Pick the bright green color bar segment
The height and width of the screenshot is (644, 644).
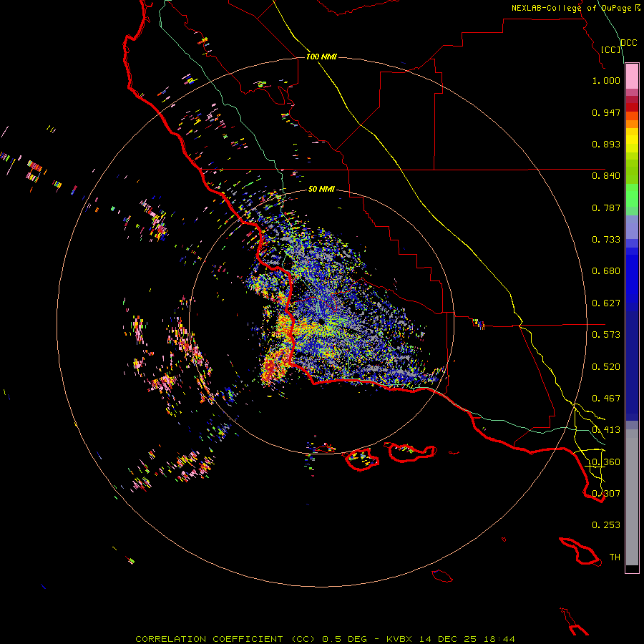coord(632,195)
